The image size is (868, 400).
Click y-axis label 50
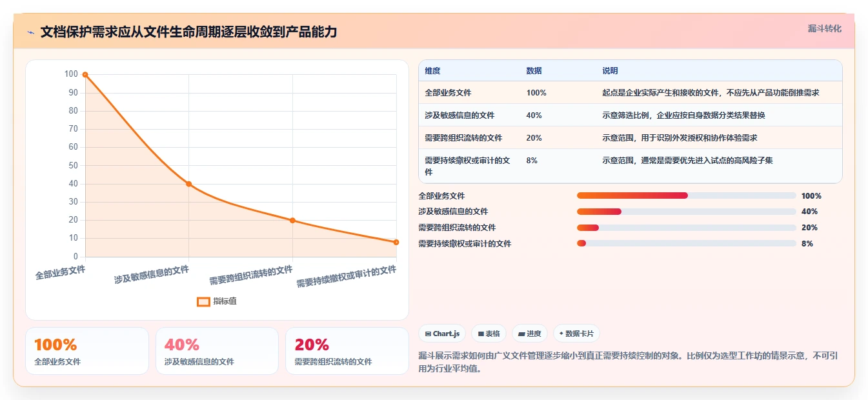tap(73, 165)
